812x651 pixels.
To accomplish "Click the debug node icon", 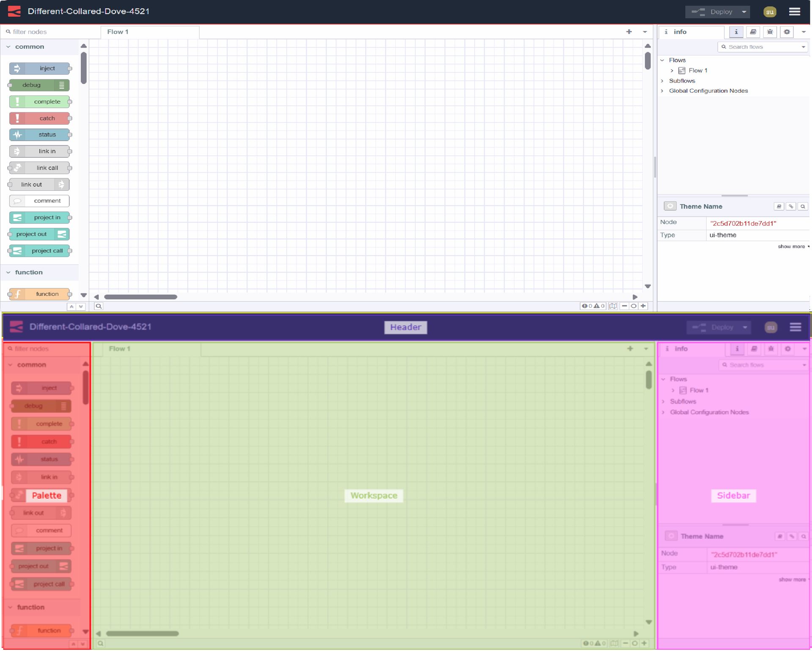I will coord(61,85).
